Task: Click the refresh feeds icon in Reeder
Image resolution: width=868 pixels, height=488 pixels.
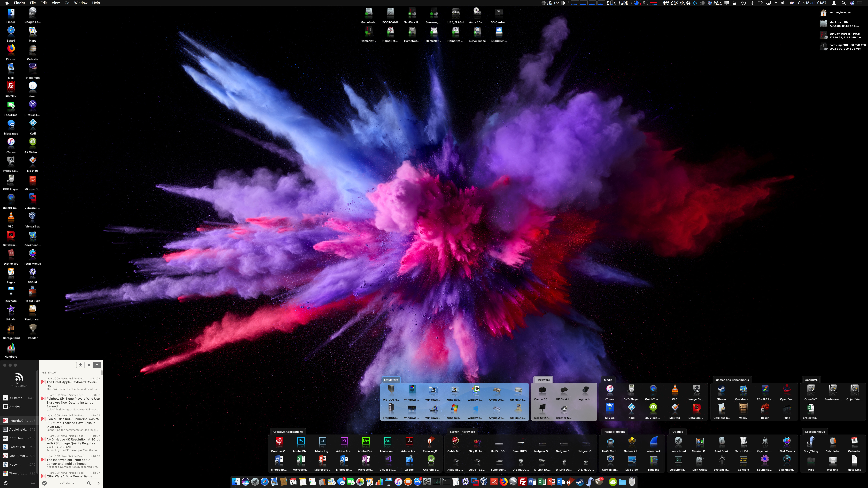Action: (5, 483)
